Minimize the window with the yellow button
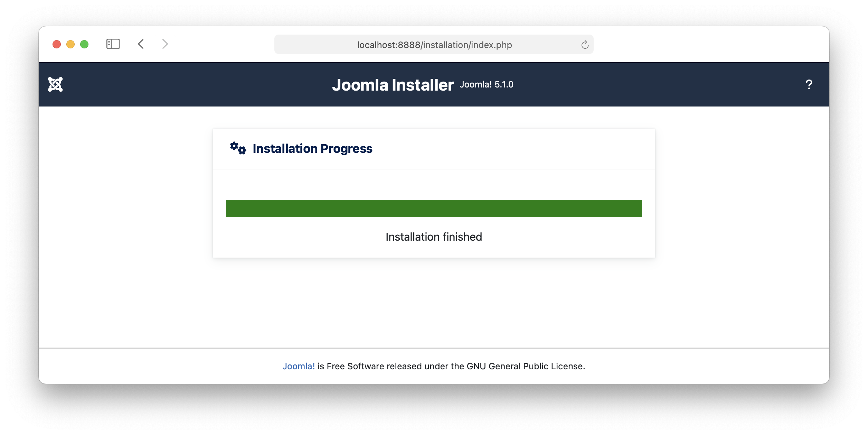Image resolution: width=868 pixels, height=435 pixels. click(x=70, y=44)
